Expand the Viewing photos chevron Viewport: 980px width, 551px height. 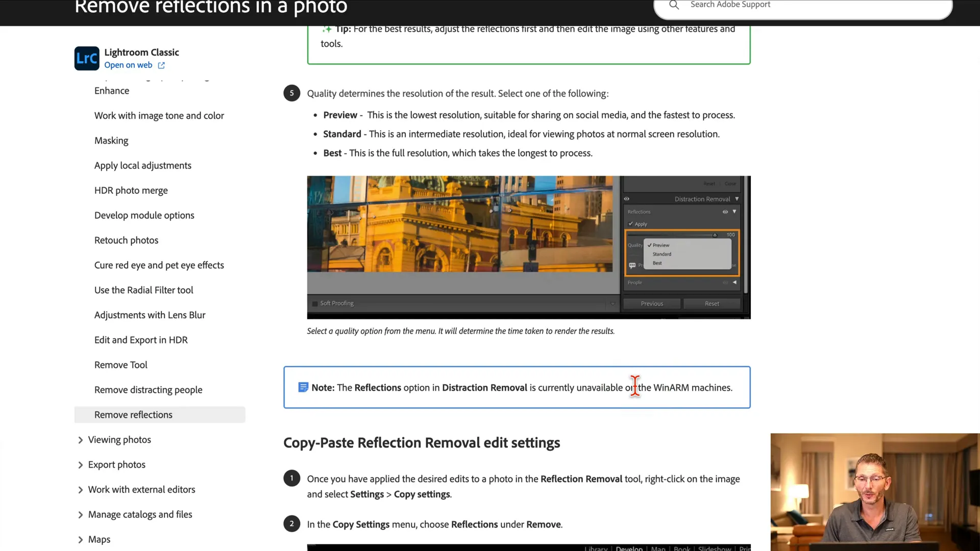point(80,440)
